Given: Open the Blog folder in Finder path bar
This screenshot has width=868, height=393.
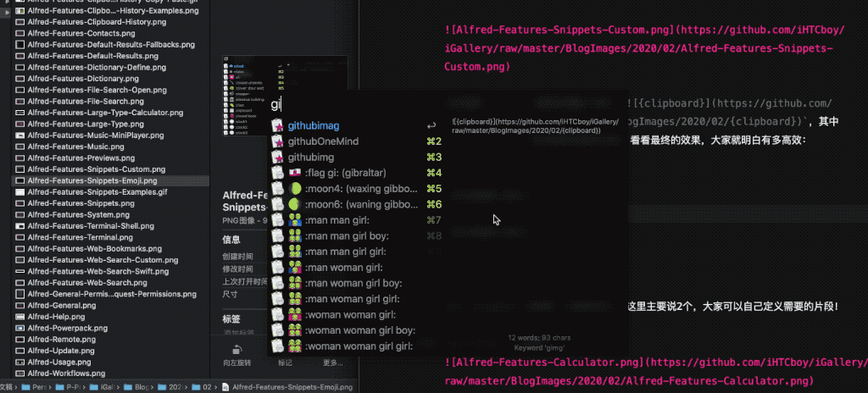Looking at the screenshot, I should (x=136, y=387).
